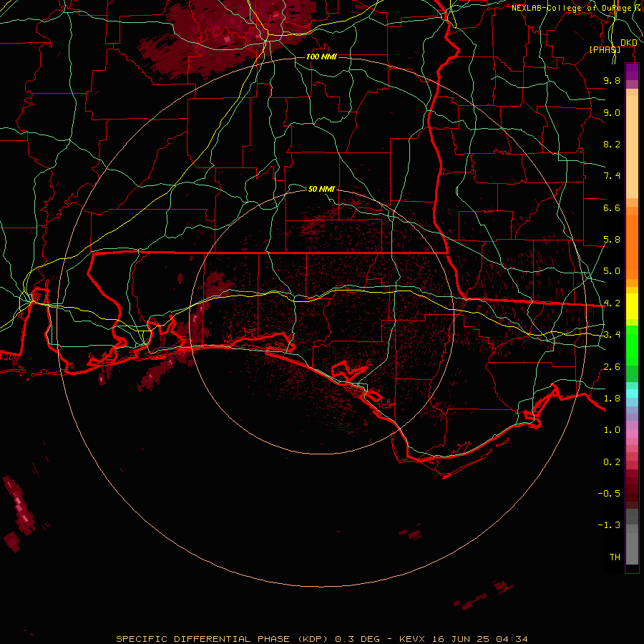Select the 5.8 value on the color scale
Screen dimensions: 644x644
612,240
